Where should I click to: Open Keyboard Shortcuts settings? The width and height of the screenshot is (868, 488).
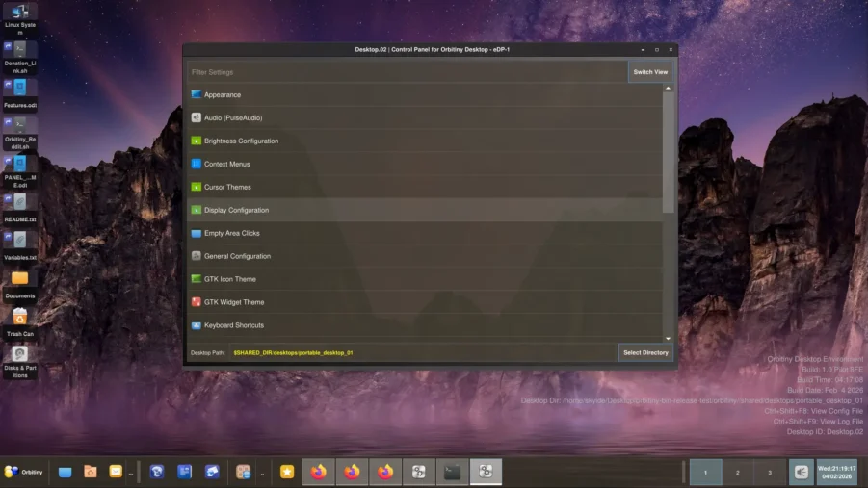[233, 325]
